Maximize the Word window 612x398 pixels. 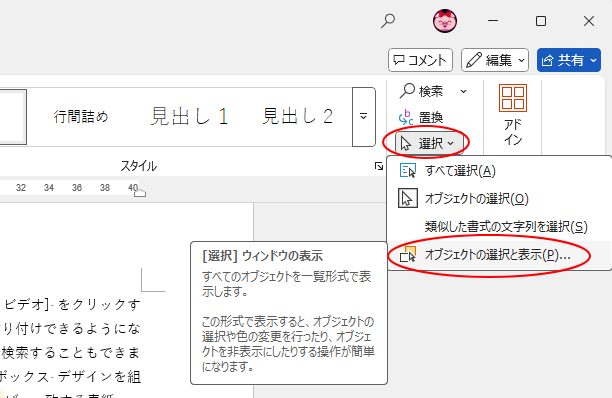coord(541,21)
